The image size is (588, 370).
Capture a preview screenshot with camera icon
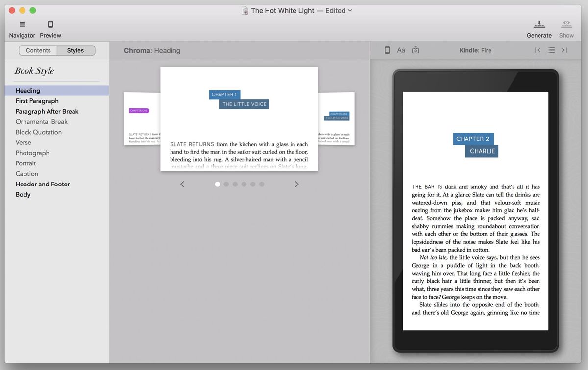click(416, 50)
